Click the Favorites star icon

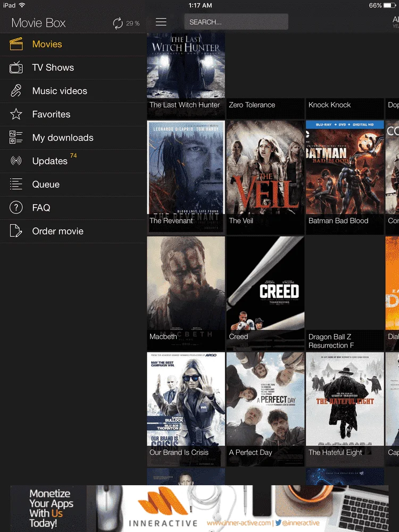pos(16,114)
